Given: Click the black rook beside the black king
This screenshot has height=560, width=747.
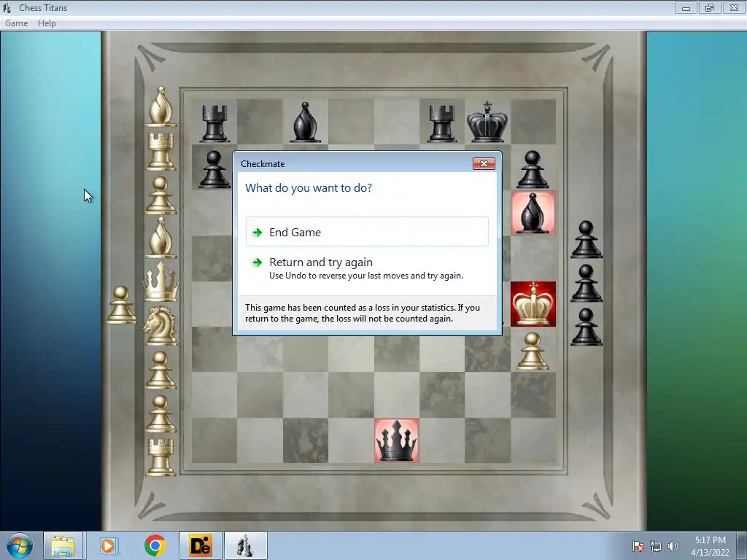Looking at the screenshot, I should point(441,123).
